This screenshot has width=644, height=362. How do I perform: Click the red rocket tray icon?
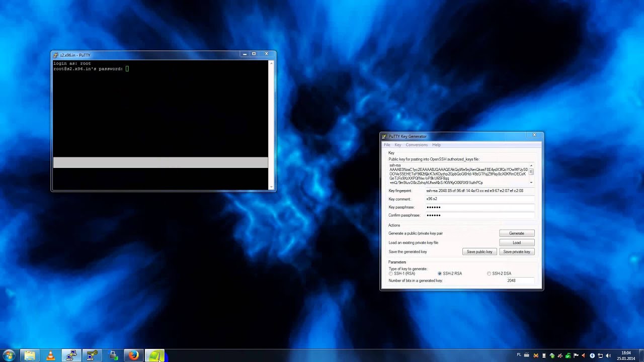[560, 356]
